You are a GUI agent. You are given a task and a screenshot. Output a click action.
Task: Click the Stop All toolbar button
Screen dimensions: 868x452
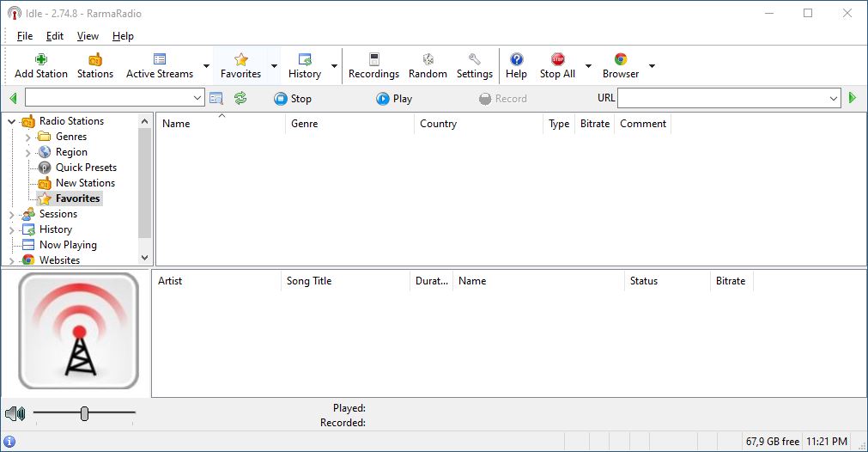[557, 66]
